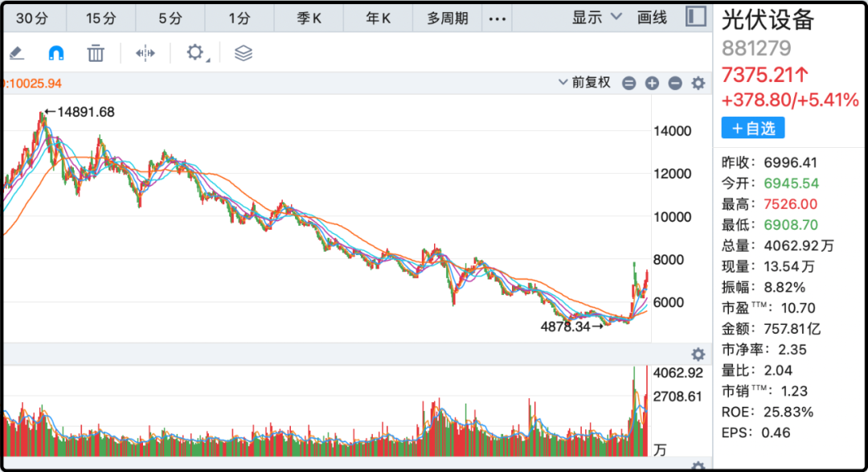Open the drawing settings gear in toolbar
Screen dimensions: 868x472
195,53
